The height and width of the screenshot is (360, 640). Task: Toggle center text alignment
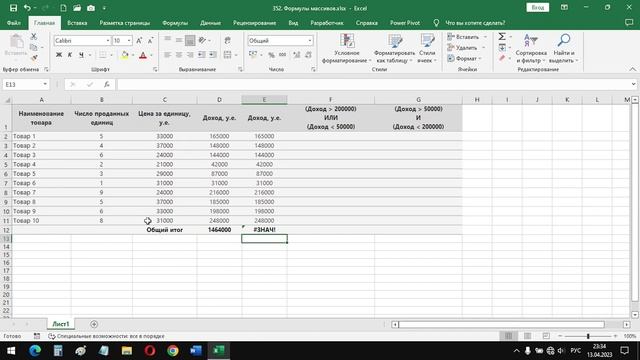pyautogui.click(x=179, y=55)
